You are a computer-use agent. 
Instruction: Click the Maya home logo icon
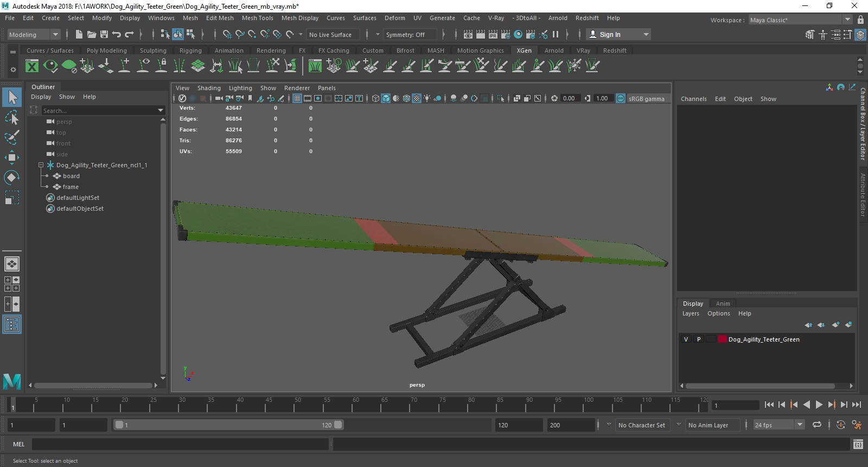12,381
